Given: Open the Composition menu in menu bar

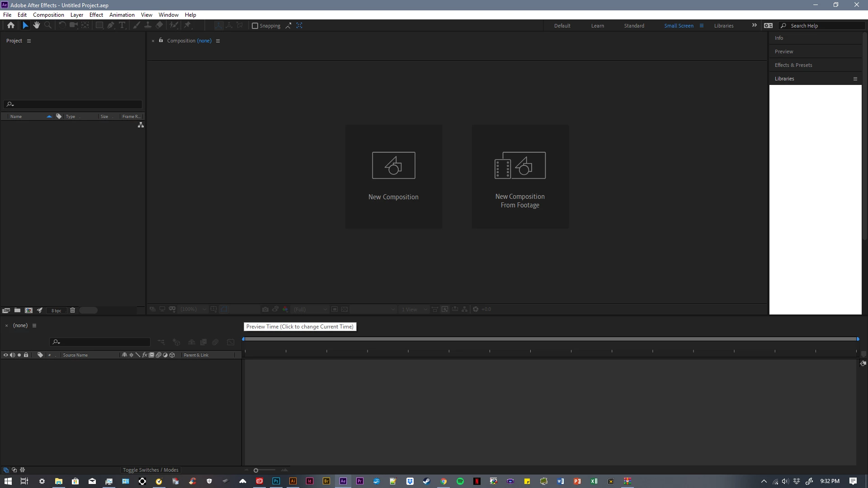Looking at the screenshot, I should pos(48,15).
